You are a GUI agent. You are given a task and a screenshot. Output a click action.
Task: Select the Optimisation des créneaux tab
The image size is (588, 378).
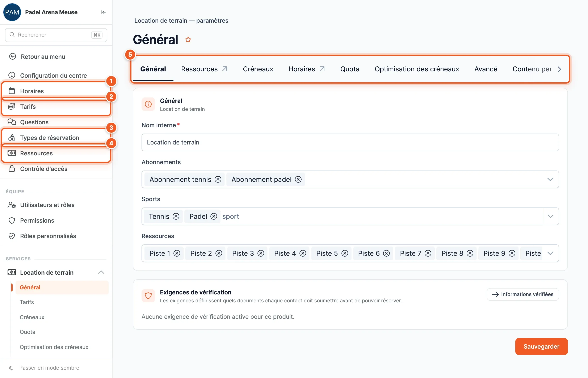pos(417,69)
